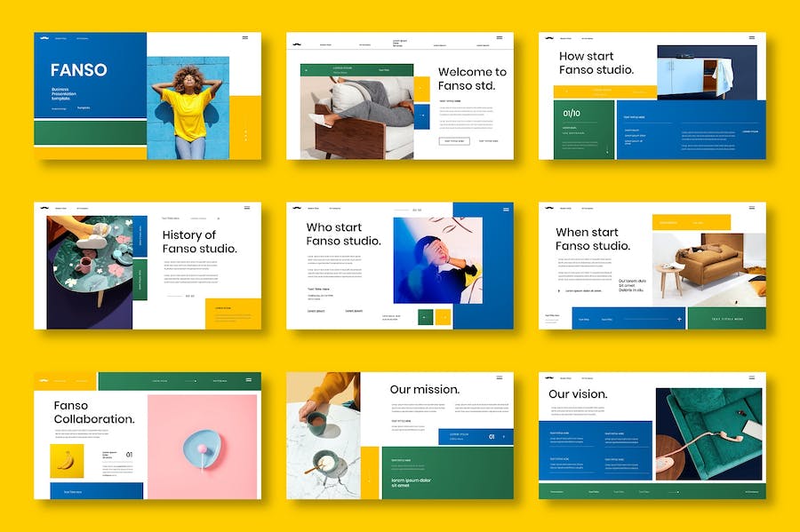Select the small green square on Who start slide
800x532 pixels.
coord(425,317)
